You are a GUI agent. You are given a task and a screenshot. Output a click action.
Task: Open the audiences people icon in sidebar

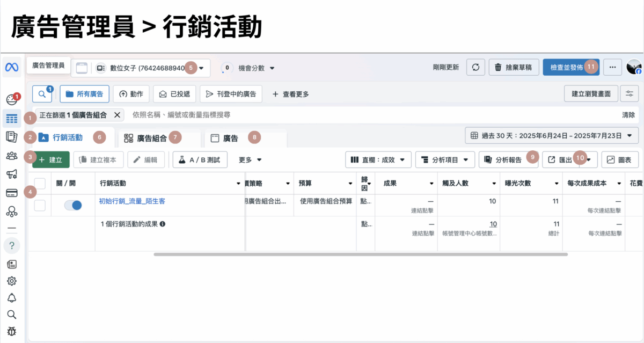coord(11,156)
